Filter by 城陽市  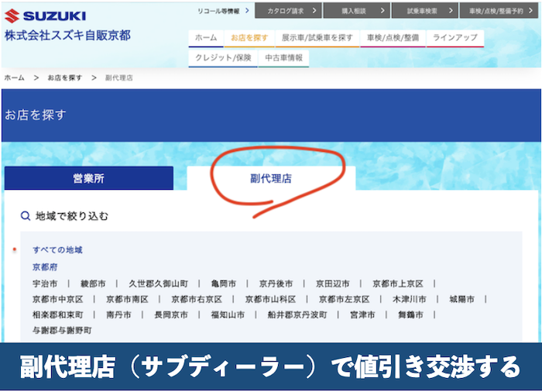click(461, 299)
